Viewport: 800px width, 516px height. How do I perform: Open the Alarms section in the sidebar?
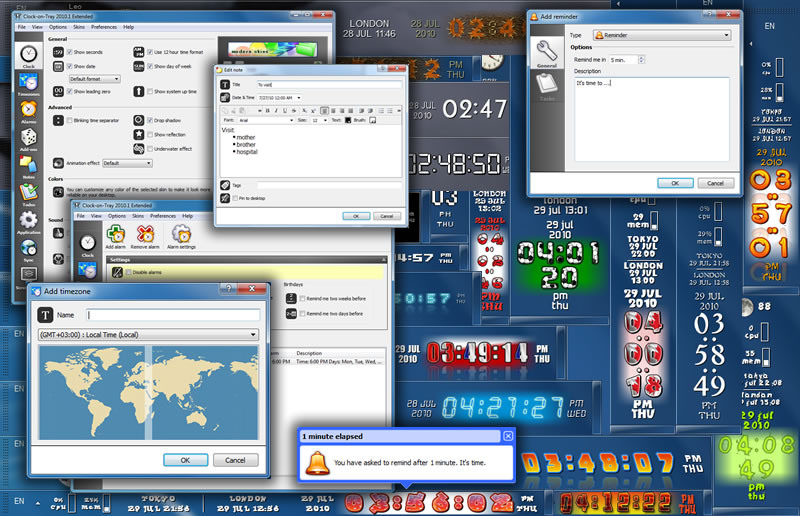click(x=28, y=109)
